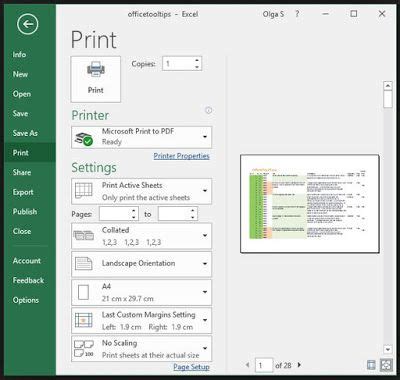Click the printer info icon beside Printer heading
This screenshot has height=380, width=400.
[209, 110]
